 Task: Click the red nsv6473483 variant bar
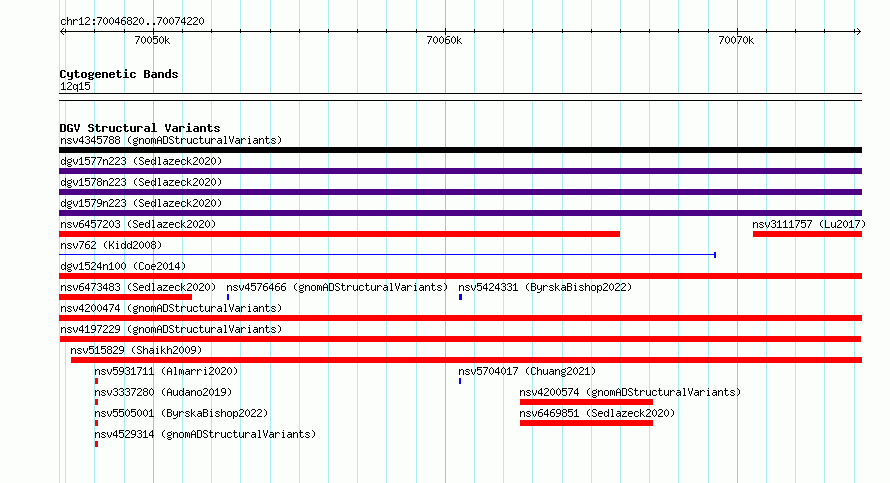tap(125, 297)
